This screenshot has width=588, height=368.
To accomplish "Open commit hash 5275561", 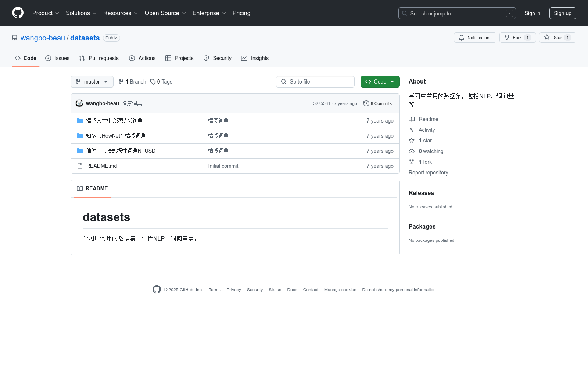I will [322, 103].
